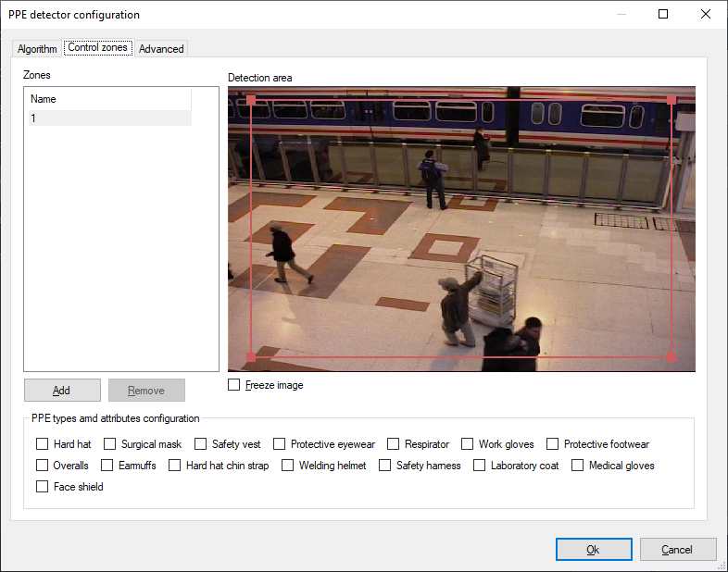Tick the Respirator checkbox
Viewport: 728px width, 572px height.
[394, 444]
